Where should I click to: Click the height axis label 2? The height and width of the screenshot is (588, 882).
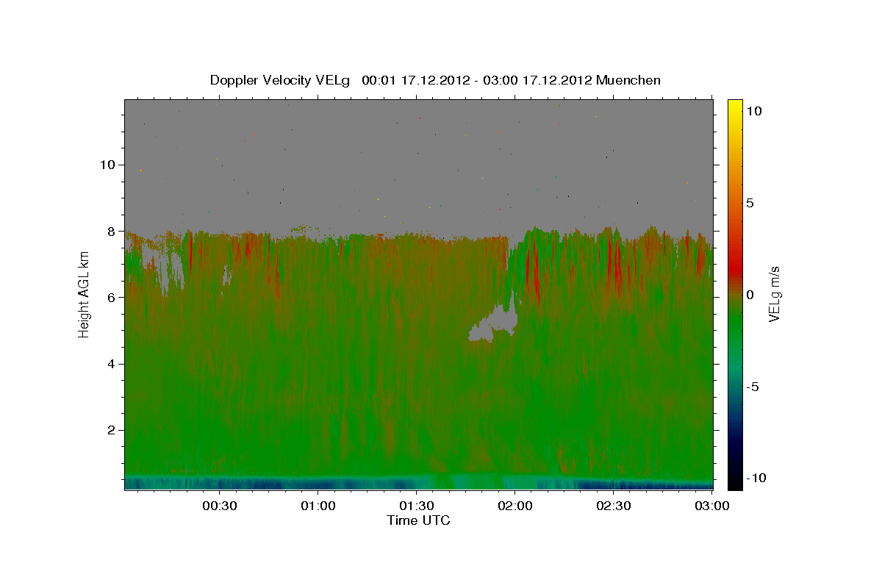[110, 430]
